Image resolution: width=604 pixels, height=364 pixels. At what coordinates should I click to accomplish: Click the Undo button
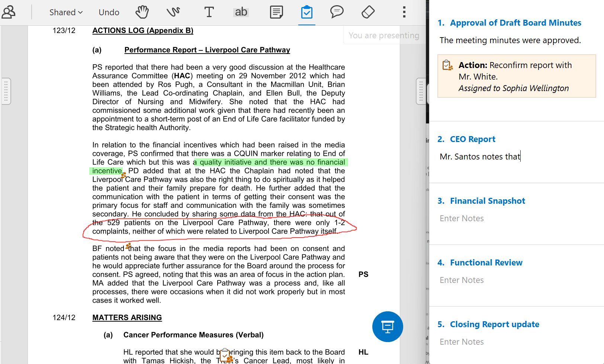point(109,12)
